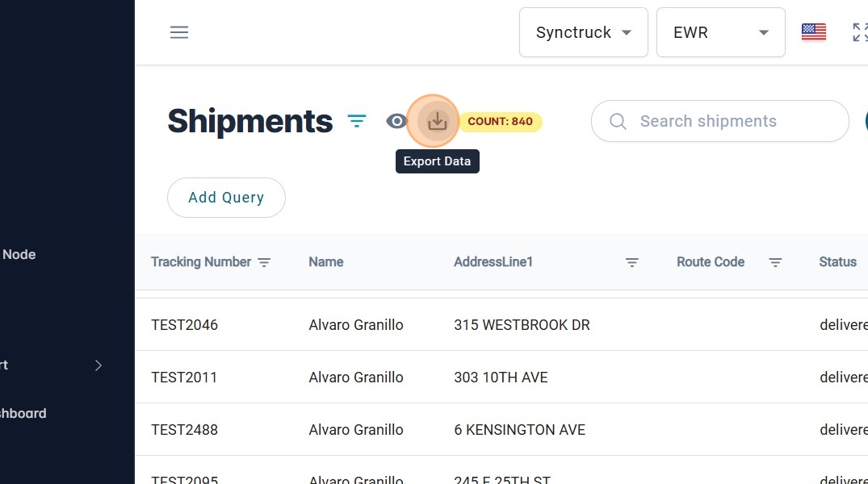Open the Dashboard sidebar item
868x484 pixels.
coord(23,413)
